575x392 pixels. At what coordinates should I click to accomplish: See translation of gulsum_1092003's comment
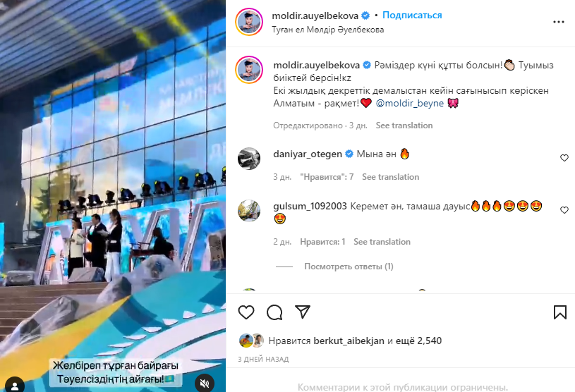tap(382, 242)
